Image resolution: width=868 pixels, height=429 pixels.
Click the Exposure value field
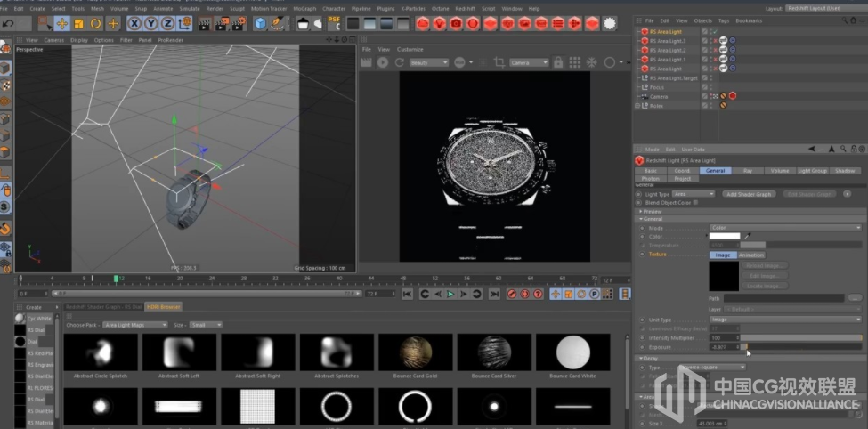[724, 347]
